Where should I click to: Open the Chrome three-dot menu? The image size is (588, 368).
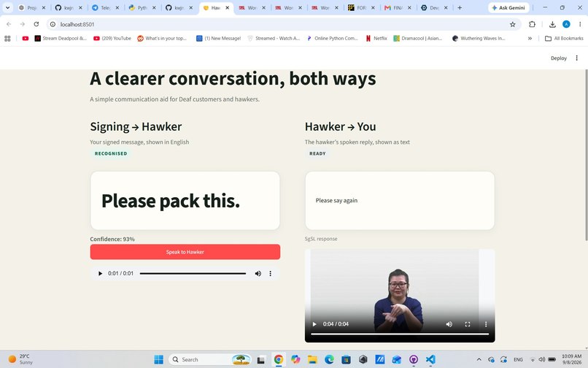click(580, 24)
